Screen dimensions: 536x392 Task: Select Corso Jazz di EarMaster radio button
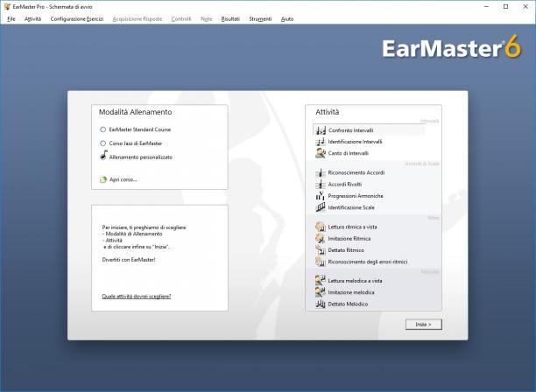coord(102,143)
